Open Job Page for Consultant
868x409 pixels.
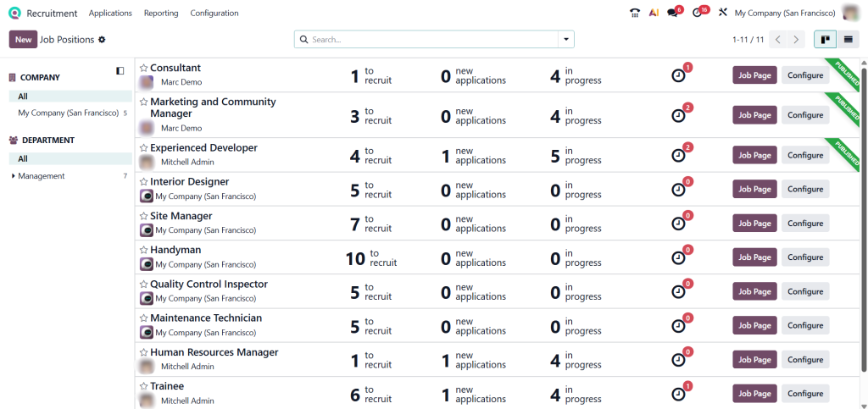[754, 75]
